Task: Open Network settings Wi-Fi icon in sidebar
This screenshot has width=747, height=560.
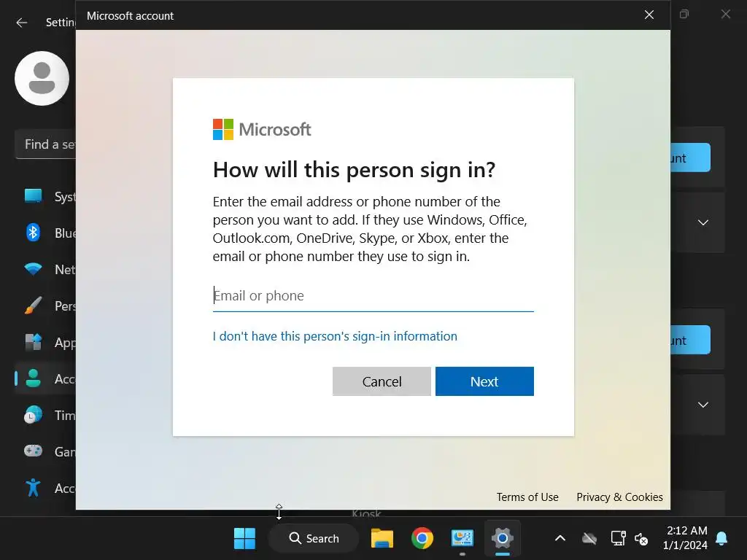Action: pos(33,269)
